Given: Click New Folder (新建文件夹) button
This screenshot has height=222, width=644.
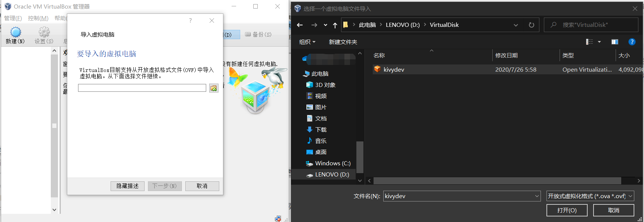Looking at the screenshot, I should tap(343, 42).
